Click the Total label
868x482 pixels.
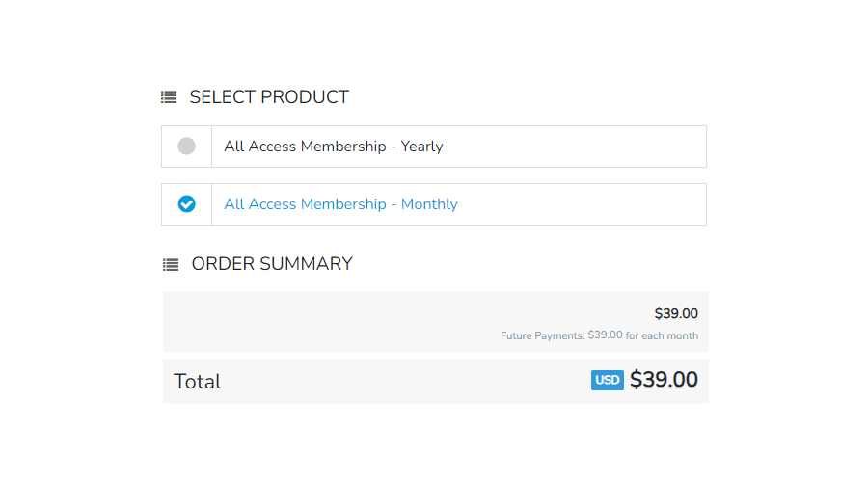click(x=197, y=382)
